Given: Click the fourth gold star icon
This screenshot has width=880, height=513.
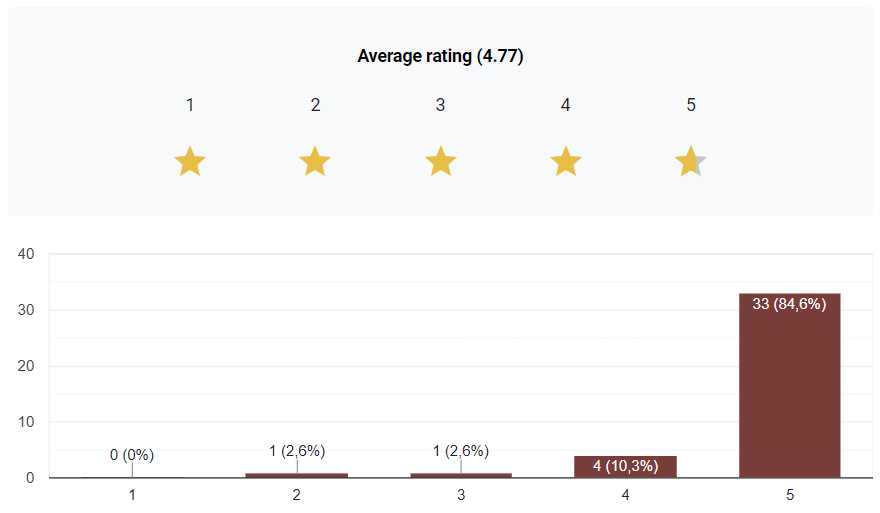Looking at the screenshot, I should pyautogui.click(x=566, y=161).
